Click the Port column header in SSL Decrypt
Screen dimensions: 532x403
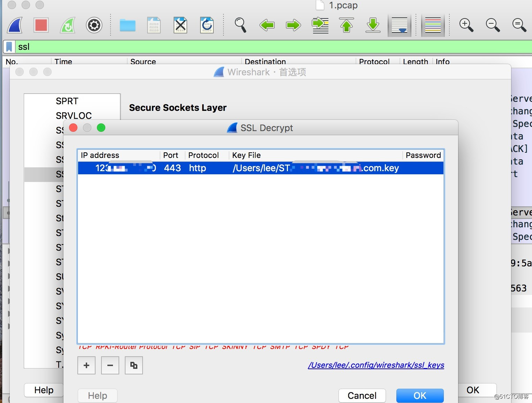click(172, 155)
